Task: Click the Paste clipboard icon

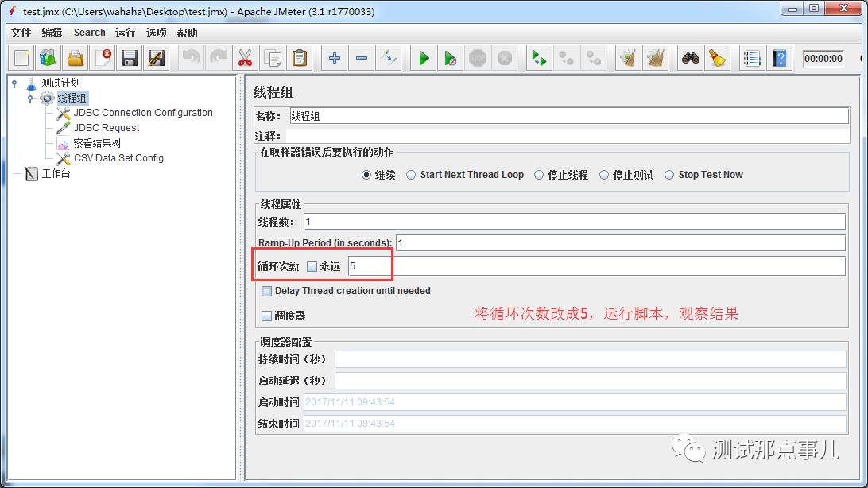Action: point(300,58)
